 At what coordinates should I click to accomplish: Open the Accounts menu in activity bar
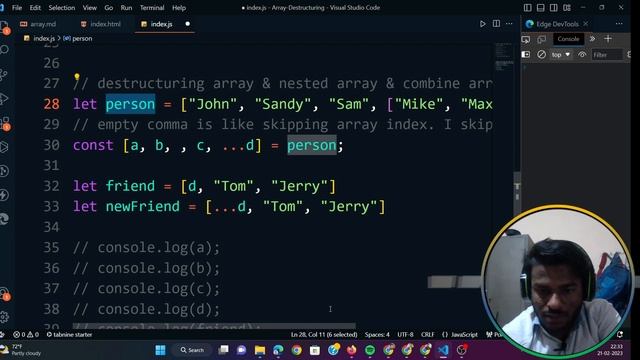(4, 294)
